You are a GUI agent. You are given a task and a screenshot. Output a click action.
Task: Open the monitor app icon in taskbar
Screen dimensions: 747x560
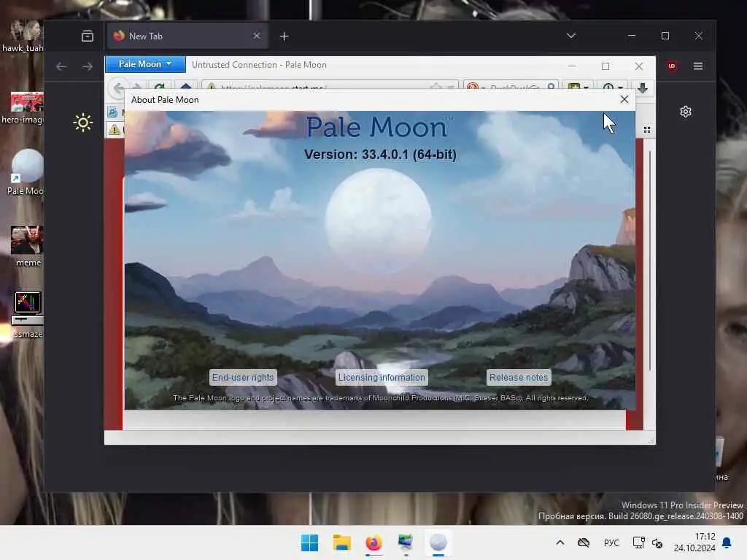point(406,542)
